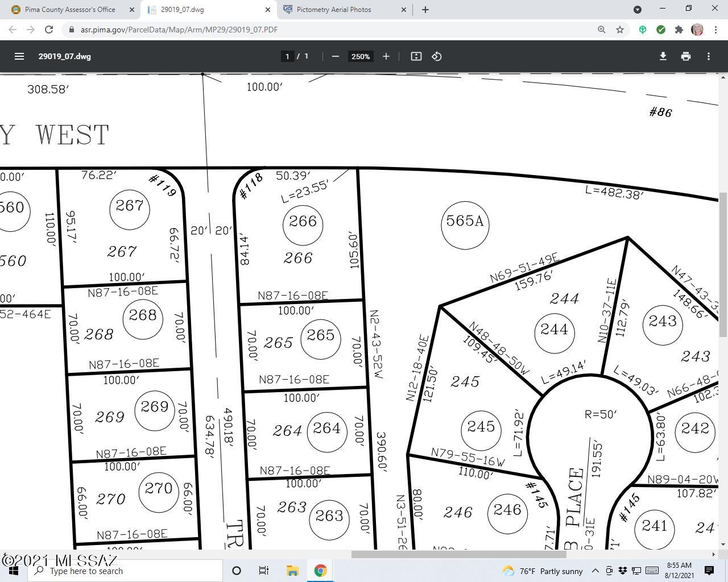
Task: Click parcel circle 270
Action: (159, 492)
